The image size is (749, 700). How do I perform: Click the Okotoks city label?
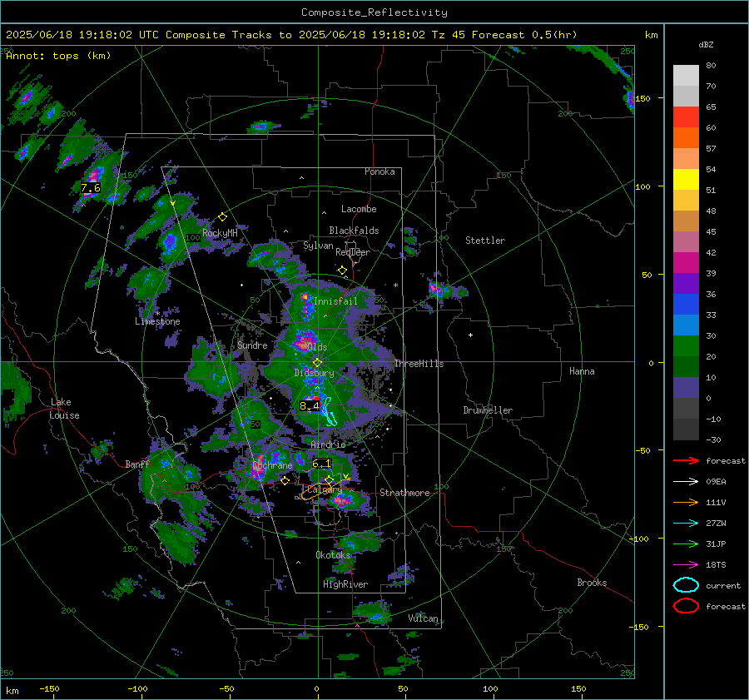pos(333,554)
